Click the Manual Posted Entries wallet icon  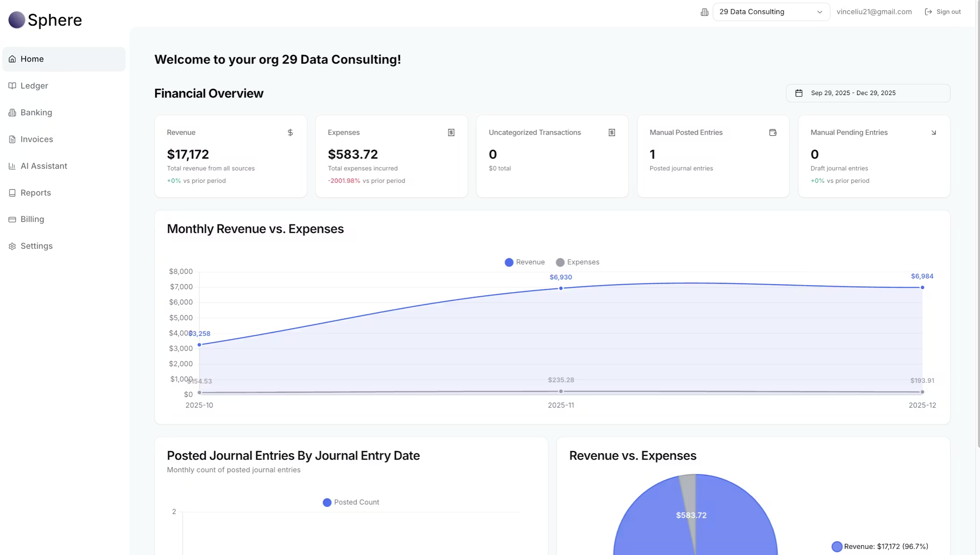coord(772,132)
